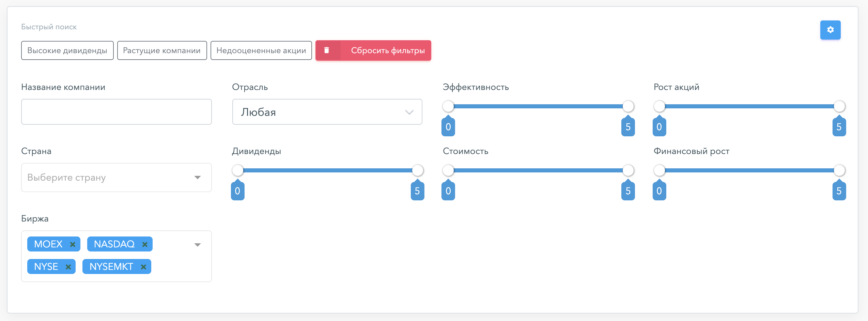Click the Эффективность slider minimum handle
The width and height of the screenshot is (868, 321).
(448, 106)
